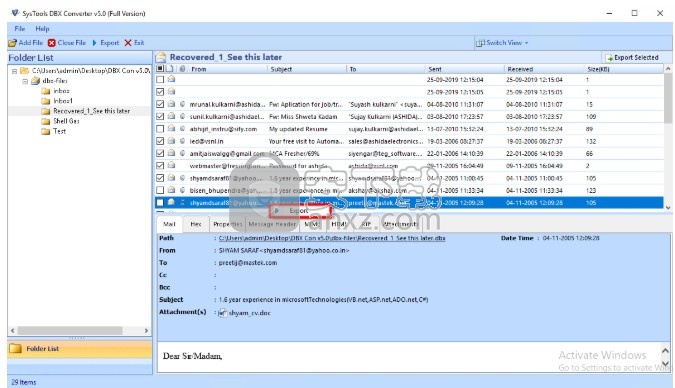Click envelope icon of mrunal.kulkarni email
This screenshot has height=388, width=675.
click(171, 104)
